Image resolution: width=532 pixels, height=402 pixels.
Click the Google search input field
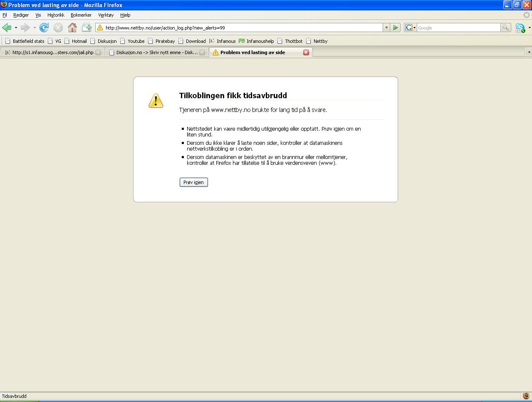click(458, 28)
